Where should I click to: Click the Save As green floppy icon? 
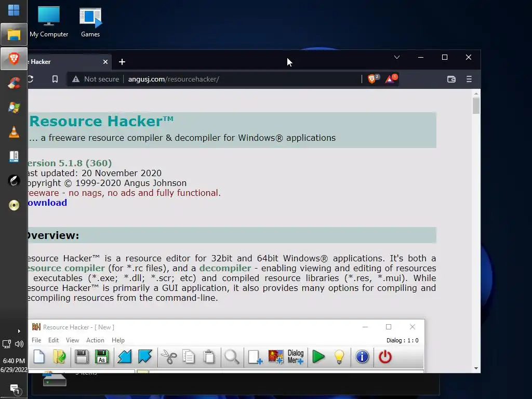102,356
